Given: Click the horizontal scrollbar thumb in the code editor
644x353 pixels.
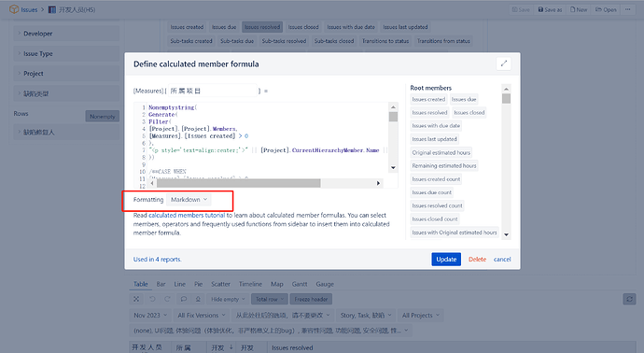Looking at the screenshot, I should (x=238, y=183).
